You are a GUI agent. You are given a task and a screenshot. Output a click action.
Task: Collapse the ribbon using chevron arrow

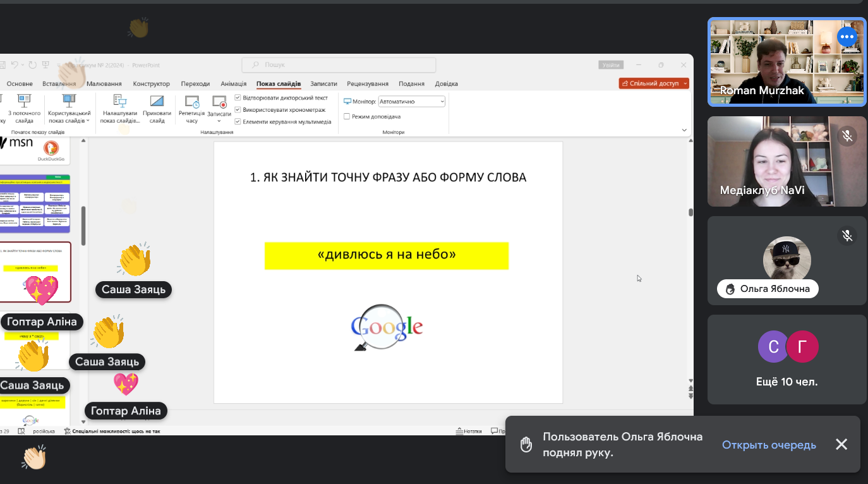tap(684, 130)
